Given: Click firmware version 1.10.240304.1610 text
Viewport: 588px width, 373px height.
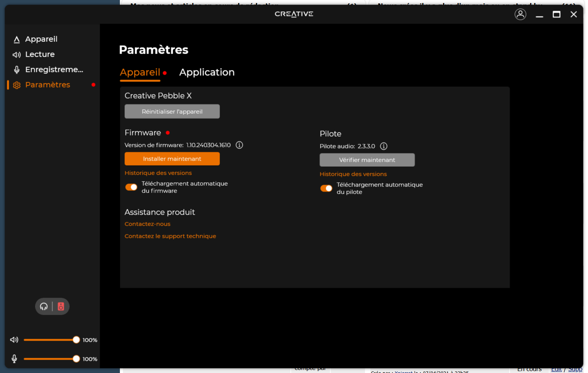Looking at the screenshot, I should pyautogui.click(x=209, y=145).
